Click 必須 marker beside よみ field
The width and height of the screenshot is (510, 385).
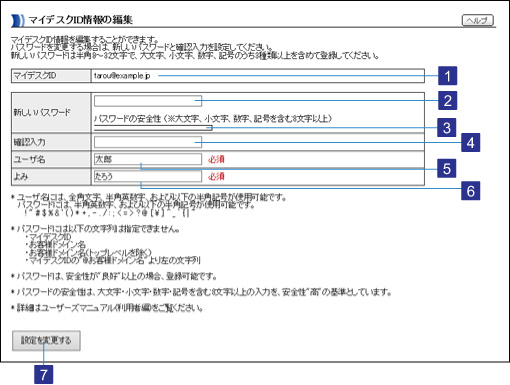216,176
